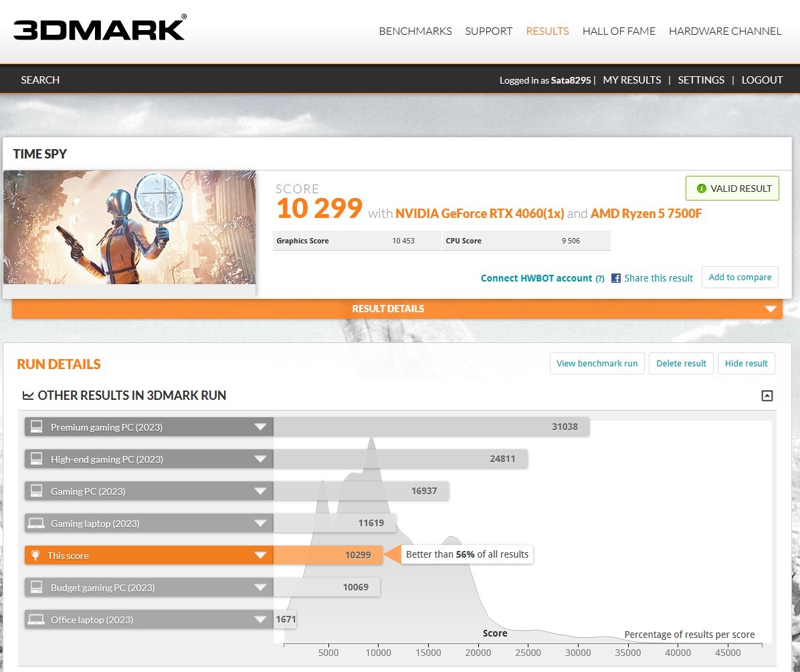Screen dimensions: 800x672
Task: Click the chart icon beside Other Results
Action: point(28,395)
